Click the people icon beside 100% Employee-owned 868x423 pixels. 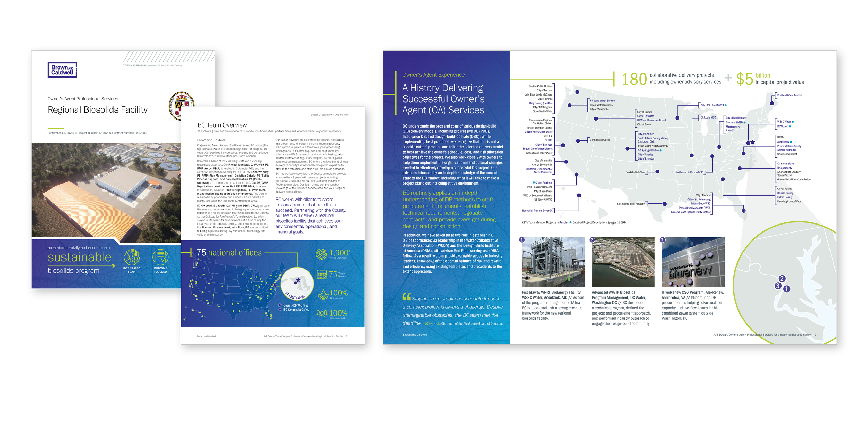tap(322, 314)
